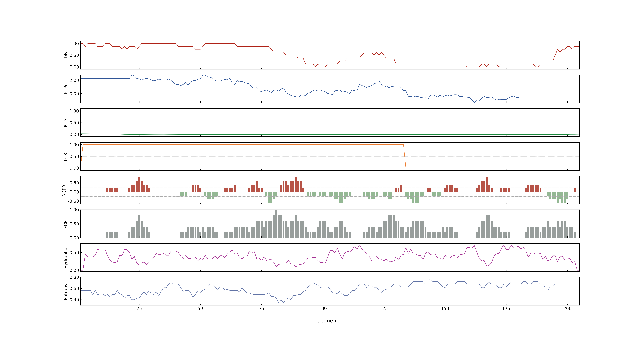Viewport: 644px width, 343px height.
Task: Click x-axis tick label 75
Action: 262,309
